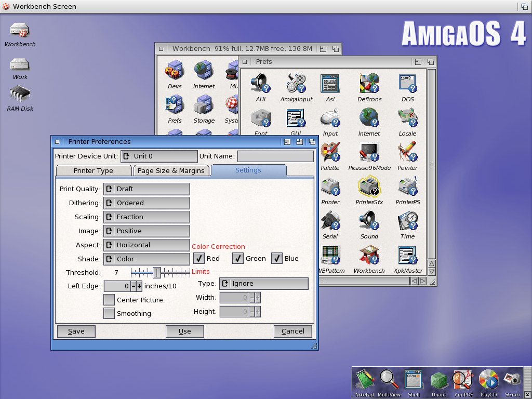Change the Dithering Ordered dropdown
Image resolution: width=532 pixels, height=399 pixels.
click(x=147, y=203)
